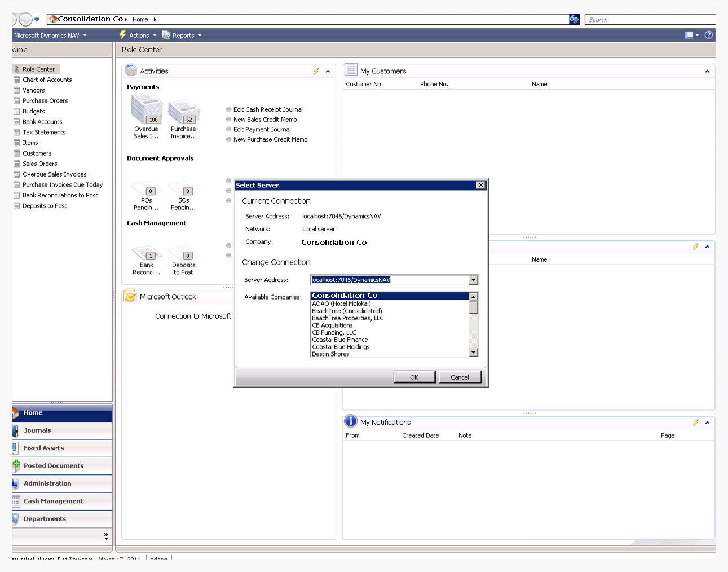Open the Cash Management navigation section
The height and width of the screenshot is (572, 728).
pyautogui.click(x=62, y=501)
